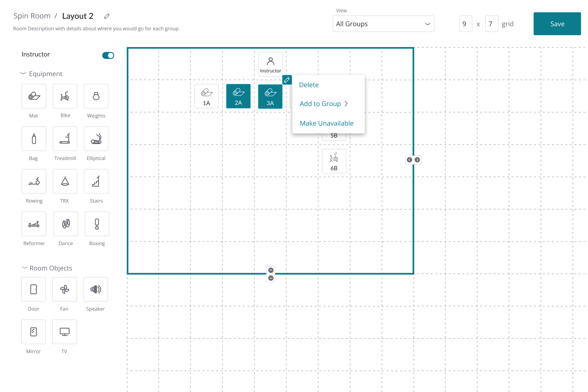Select mat spot 1A on grid
588x392 pixels.
point(206,96)
